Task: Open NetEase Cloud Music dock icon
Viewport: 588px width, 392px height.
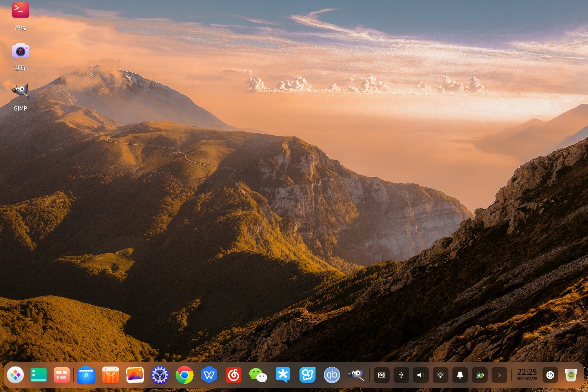Action: 234,375
